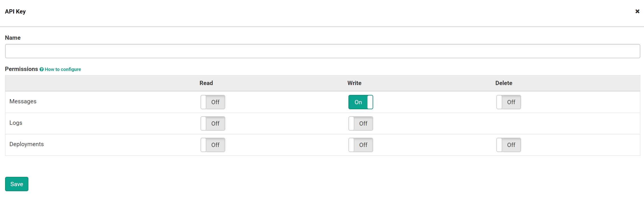
Task: Click inside the Name input field
Action: pyautogui.click(x=322, y=51)
